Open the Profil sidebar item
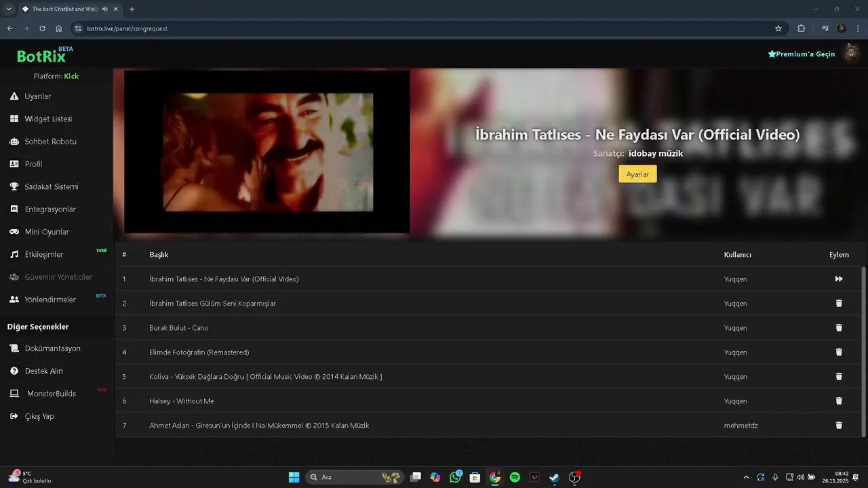 [26, 164]
